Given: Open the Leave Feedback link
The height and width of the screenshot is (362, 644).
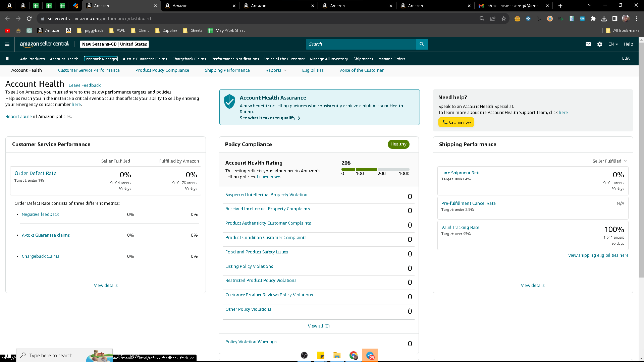Looking at the screenshot, I should 85,85.
